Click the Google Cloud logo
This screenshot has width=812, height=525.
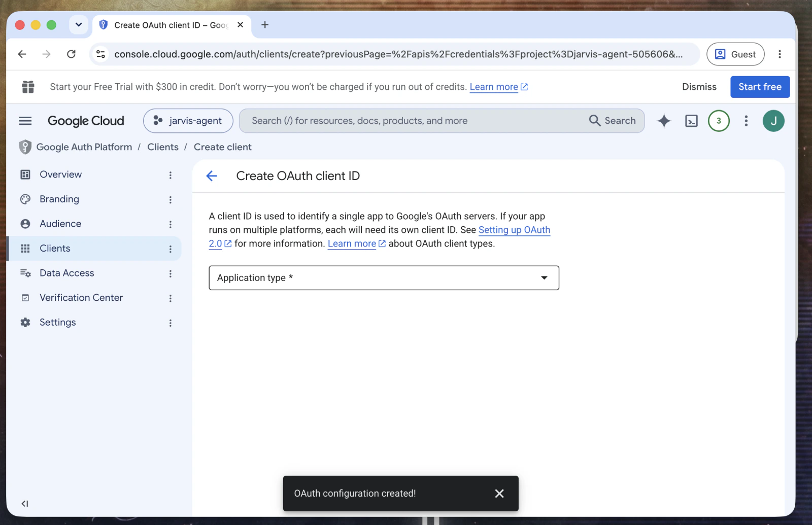click(86, 121)
